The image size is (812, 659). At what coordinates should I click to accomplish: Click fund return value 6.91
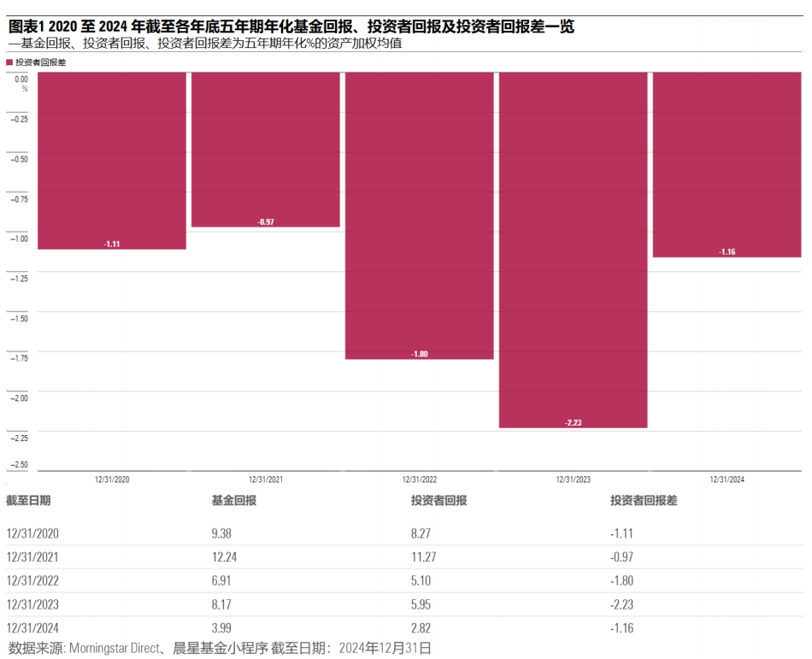coord(221,581)
